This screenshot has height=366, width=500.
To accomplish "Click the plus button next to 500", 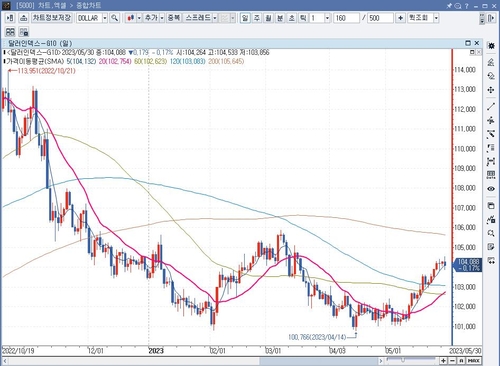I will click(x=400, y=18).
